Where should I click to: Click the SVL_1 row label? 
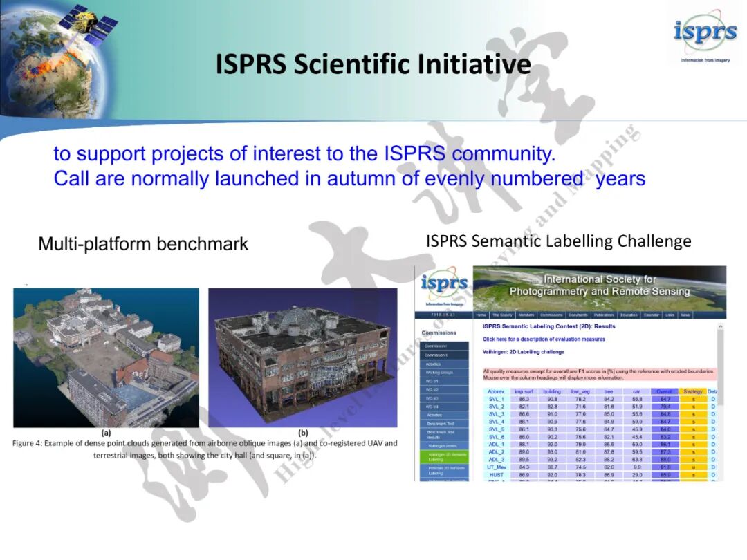coord(496,399)
